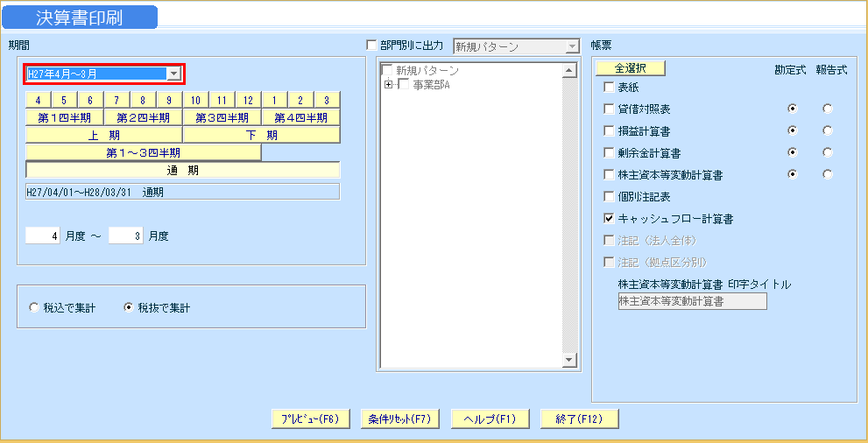Select month 5 button

65,100
